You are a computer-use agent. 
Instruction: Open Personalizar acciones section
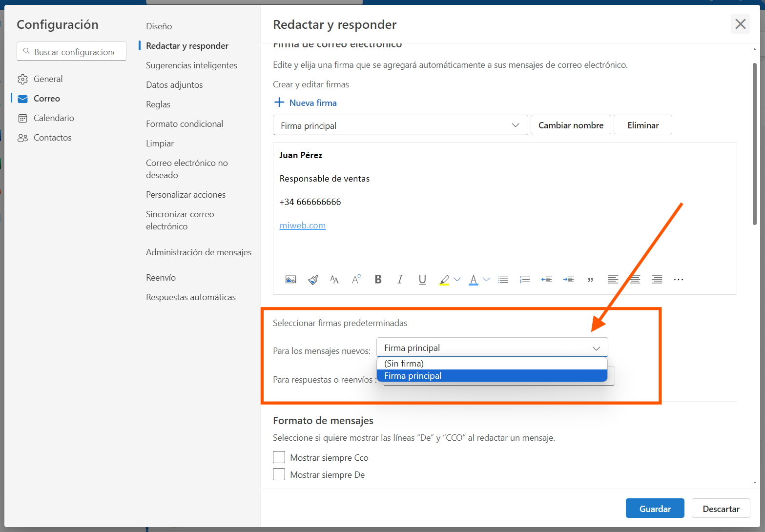click(186, 195)
